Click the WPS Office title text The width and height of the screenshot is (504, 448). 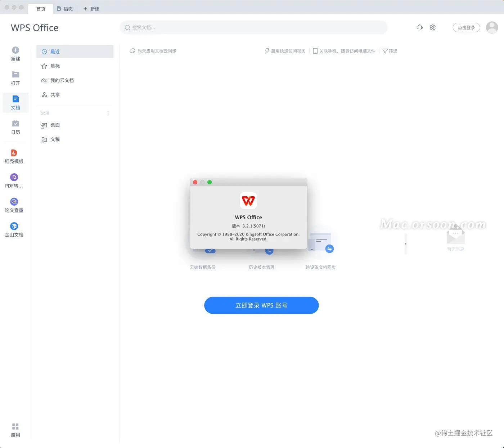(35, 28)
